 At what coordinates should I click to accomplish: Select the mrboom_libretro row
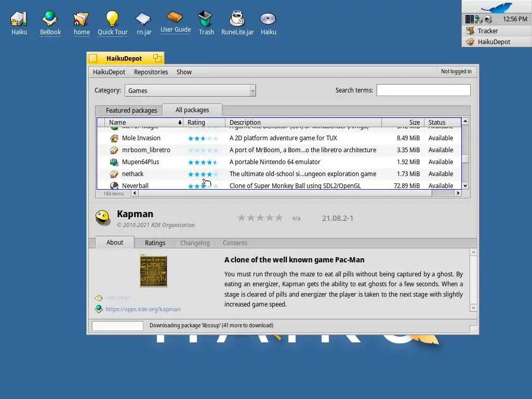[x=279, y=150]
